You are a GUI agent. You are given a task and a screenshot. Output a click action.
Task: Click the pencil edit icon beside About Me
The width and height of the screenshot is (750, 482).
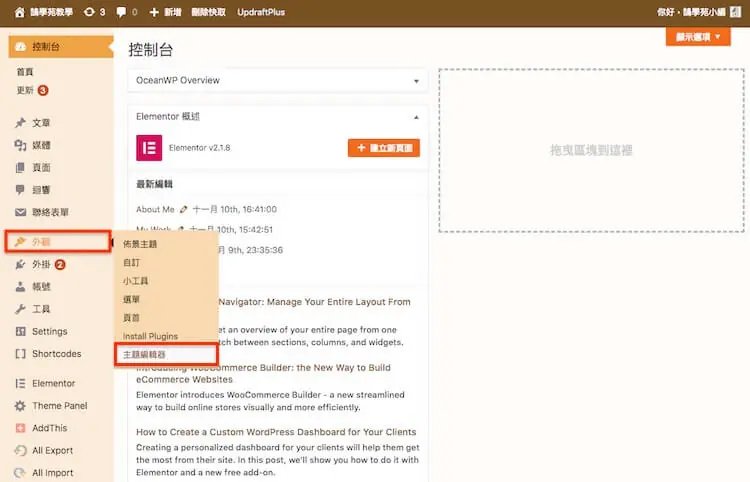click(x=184, y=209)
